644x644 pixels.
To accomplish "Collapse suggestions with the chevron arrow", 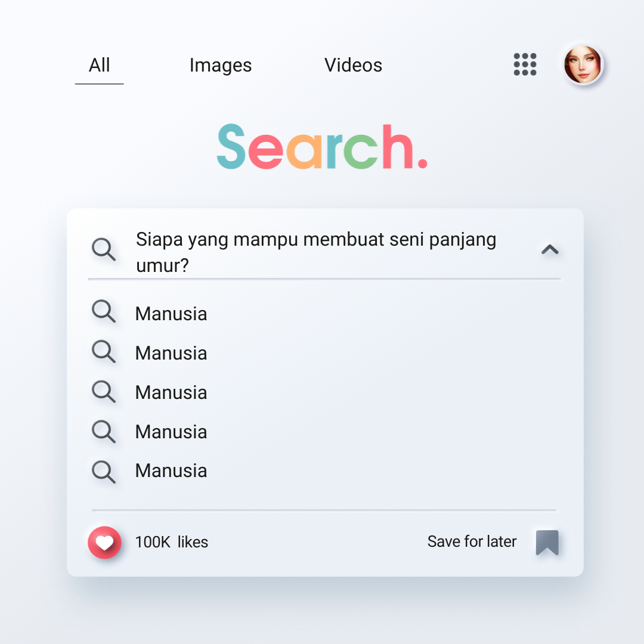I will [x=550, y=249].
